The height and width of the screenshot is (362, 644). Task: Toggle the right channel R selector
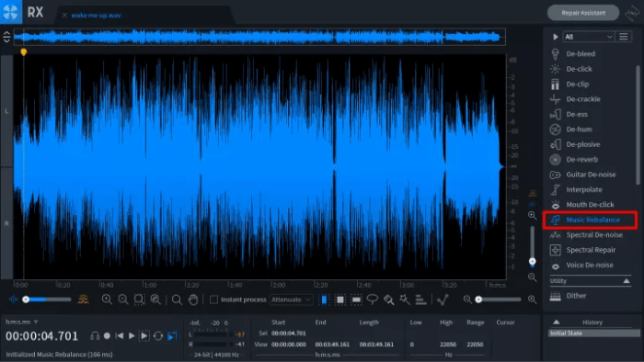[x=6, y=223]
